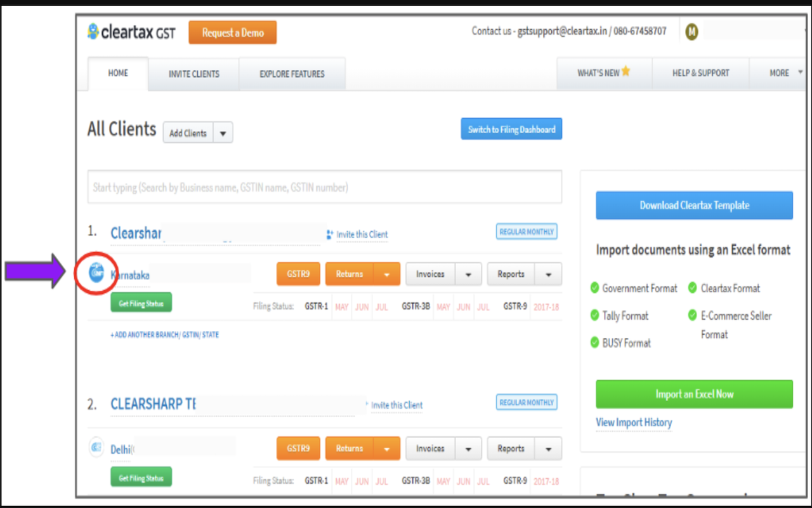Click the Request a Demo button
Image resolution: width=812 pixels, height=508 pixels.
point(232,32)
